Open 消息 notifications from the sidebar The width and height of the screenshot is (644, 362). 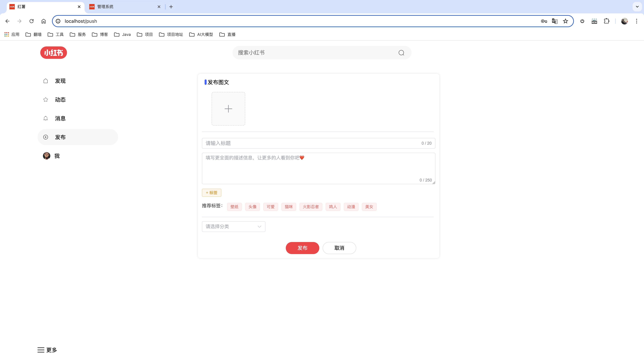pyautogui.click(x=60, y=118)
